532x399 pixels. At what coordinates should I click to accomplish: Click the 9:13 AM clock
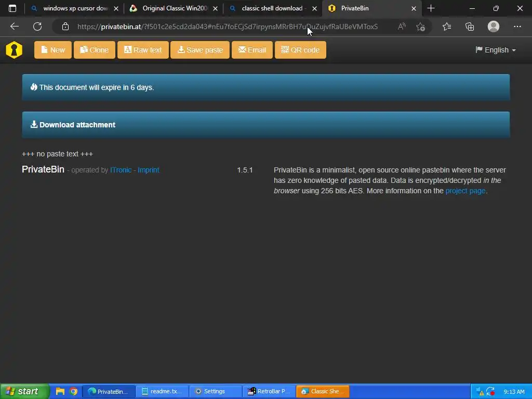(514, 392)
